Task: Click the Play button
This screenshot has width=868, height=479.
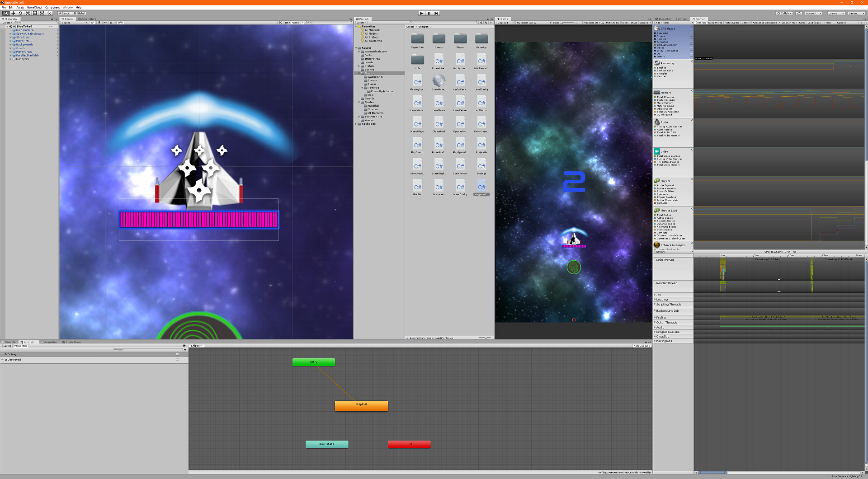Action: [421, 13]
